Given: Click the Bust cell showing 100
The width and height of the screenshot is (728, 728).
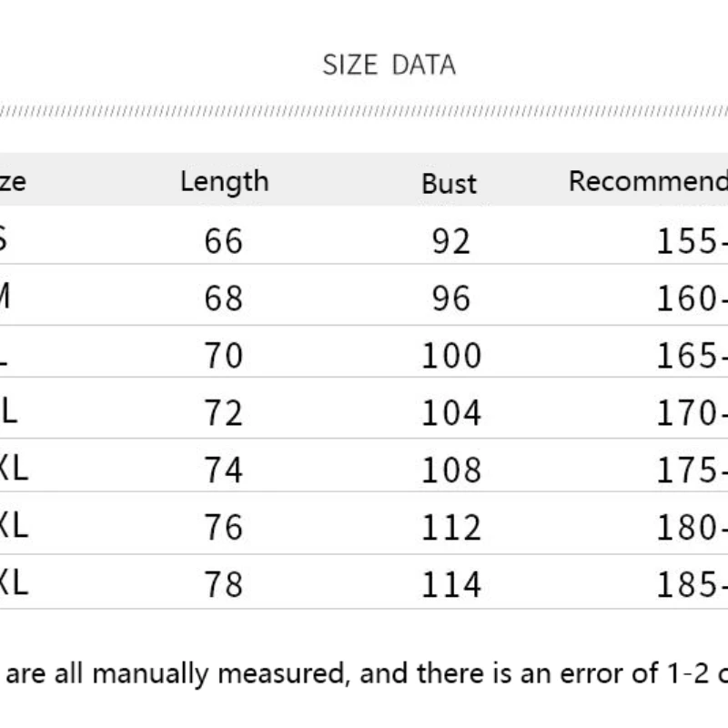Looking at the screenshot, I should [x=451, y=356].
